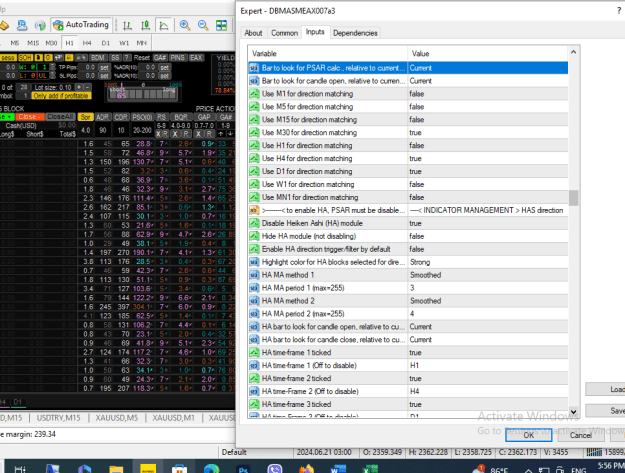
Task: Click the inputs list scrollbar thumb
Action: pos(573,198)
